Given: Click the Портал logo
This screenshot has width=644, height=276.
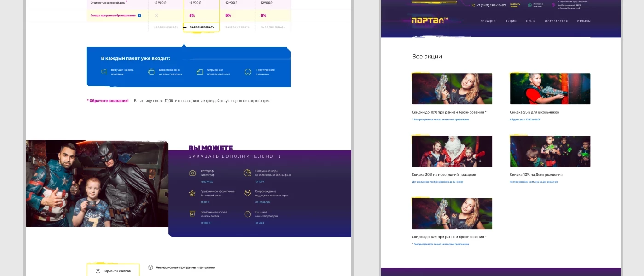Looking at the screenshot, I should [429, 21].
